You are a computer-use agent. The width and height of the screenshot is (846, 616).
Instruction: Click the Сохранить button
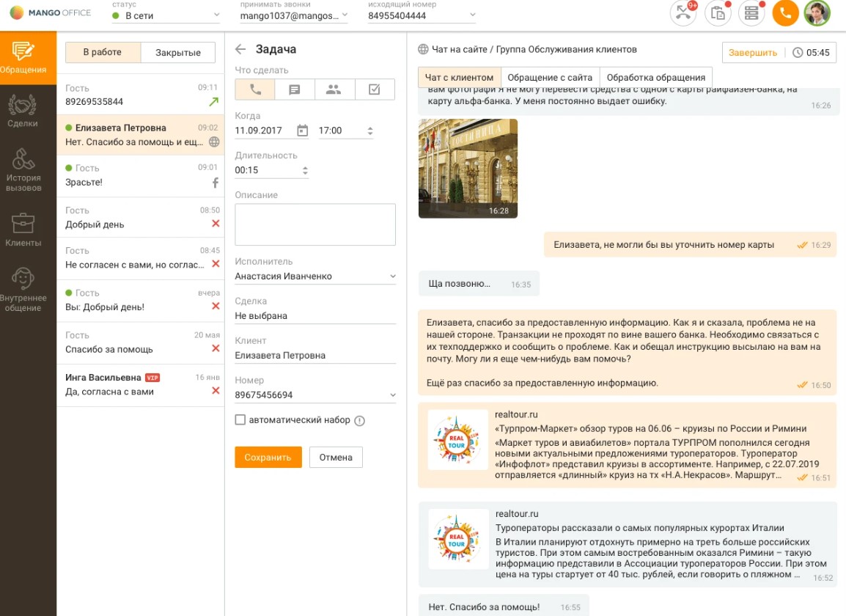coord(268,457)
